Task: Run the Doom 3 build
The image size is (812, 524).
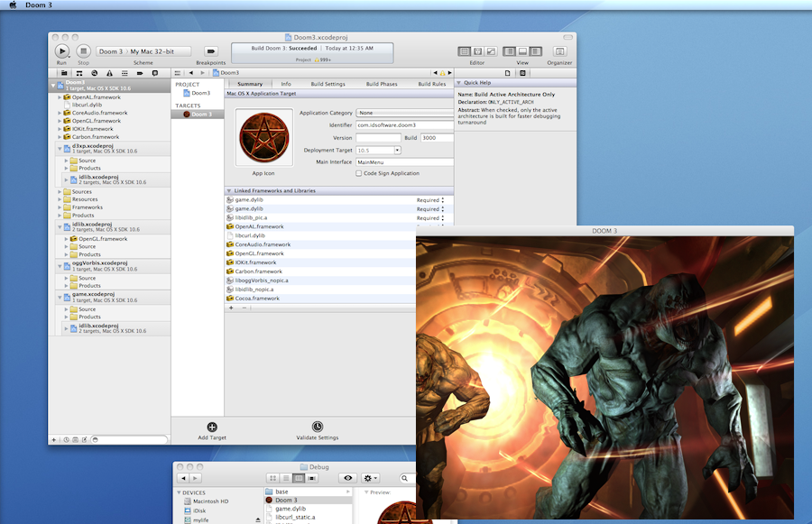Action: point(61,51)
